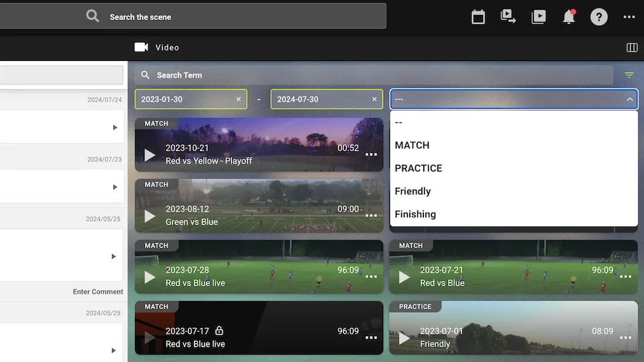644x362 pixels.
Task: Click the 2023-07-21 Red vs Blue thumbnail
Action: click(513, 267)
